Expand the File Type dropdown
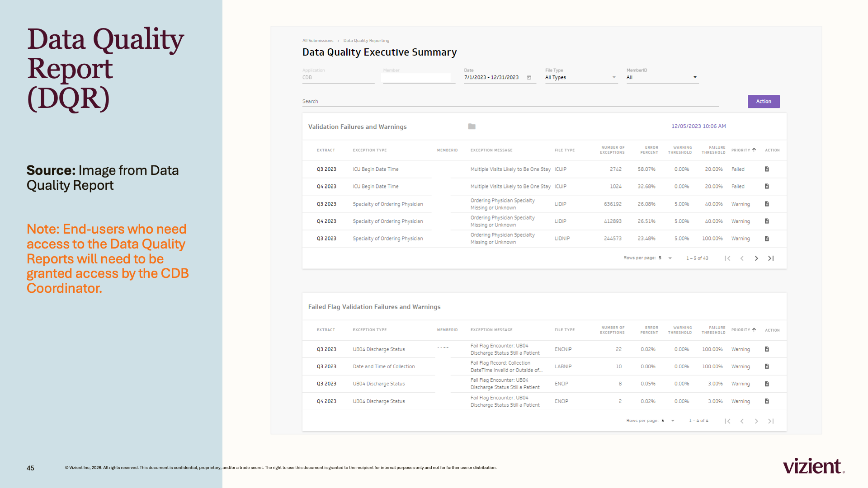This screenshot has height=488, width=868. click(x=614, y=78)
